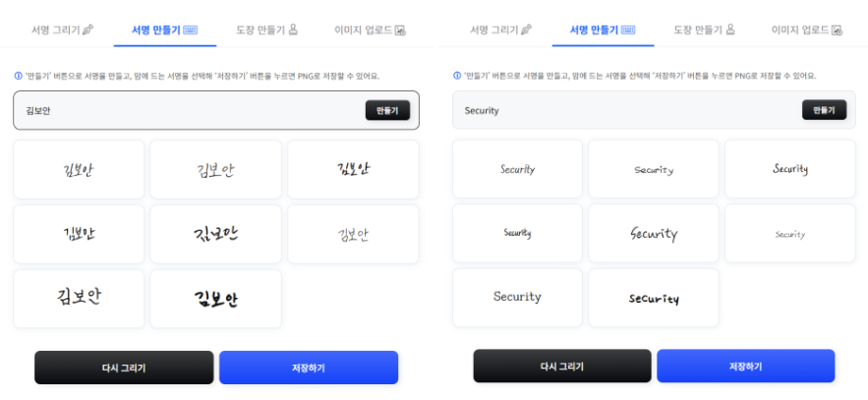Image resolution: width=868 pixels, height=400 pixels.
Task: Pick the first Security signature style thumbnail
Action: pyautogui.click(x=517, y=169)
